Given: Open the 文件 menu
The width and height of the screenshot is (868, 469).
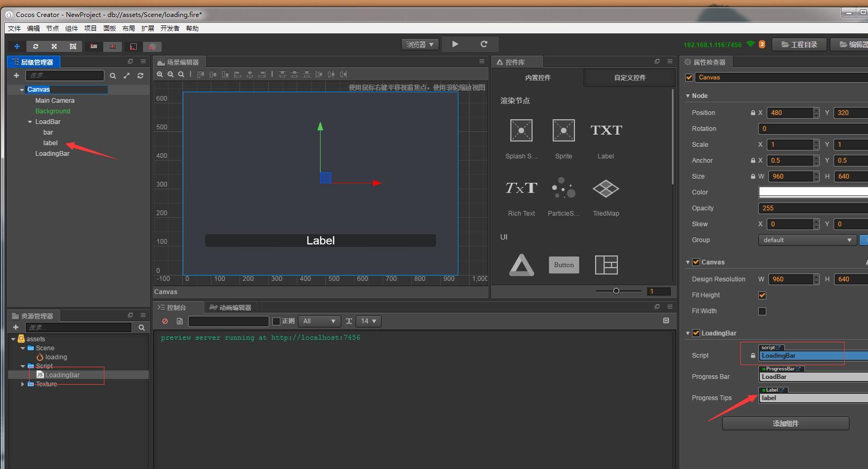Looking at the screenshot, I should (14, 29).
